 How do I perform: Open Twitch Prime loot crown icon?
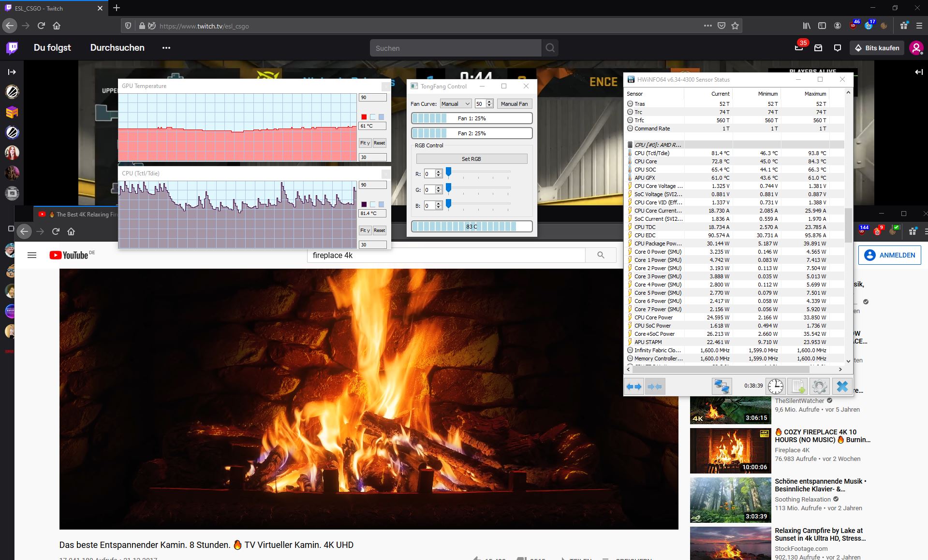coord(798,48)
